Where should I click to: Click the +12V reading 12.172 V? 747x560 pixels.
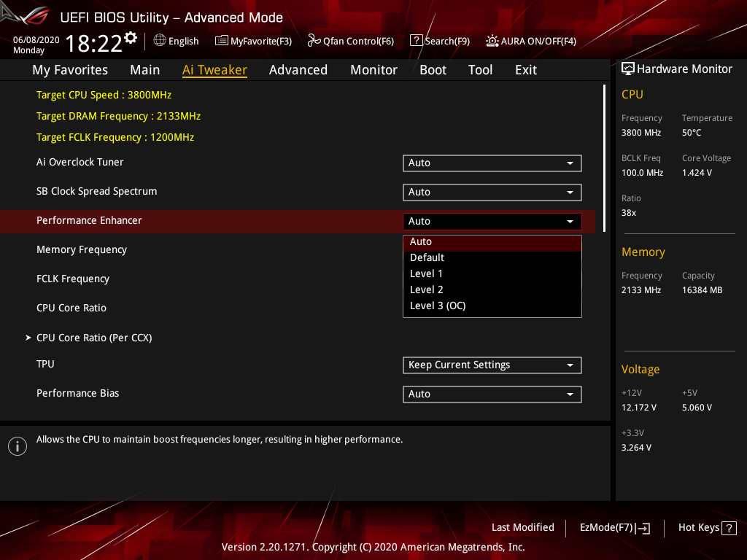pos(639,408)
